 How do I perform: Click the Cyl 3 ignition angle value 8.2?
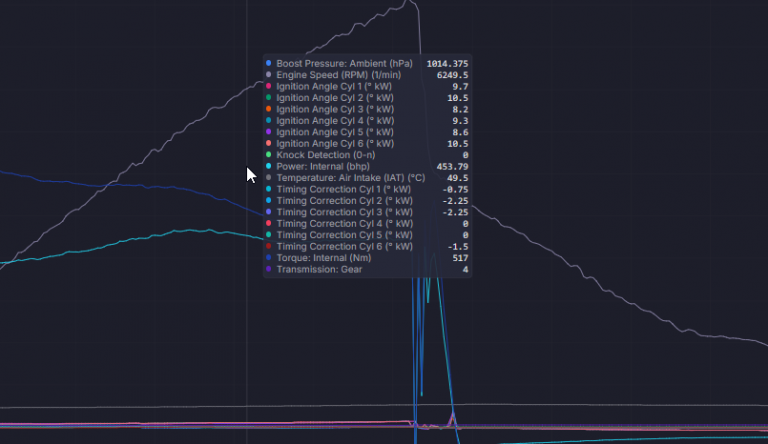click(460, 109)
